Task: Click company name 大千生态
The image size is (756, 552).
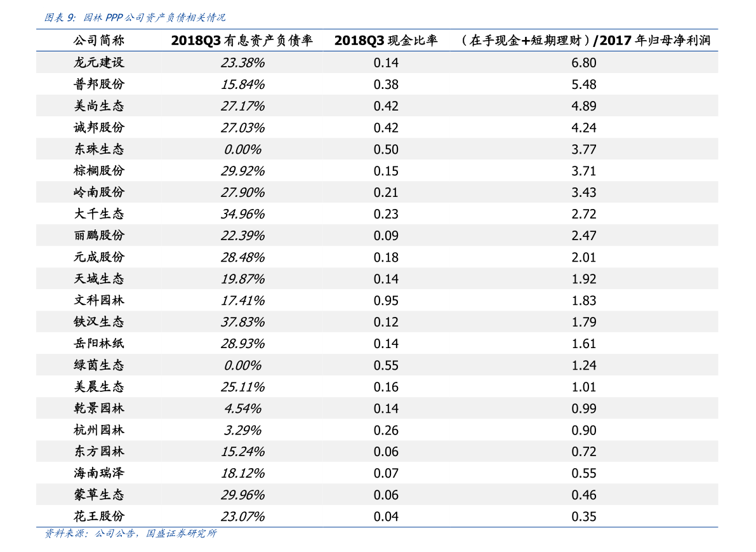Action: pyautogui.click(x=99, y=214)
